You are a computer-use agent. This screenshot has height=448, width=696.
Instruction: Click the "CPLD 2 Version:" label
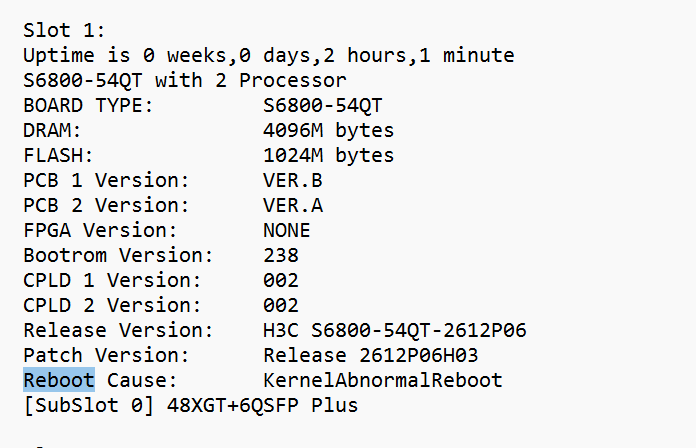(112, 305)
